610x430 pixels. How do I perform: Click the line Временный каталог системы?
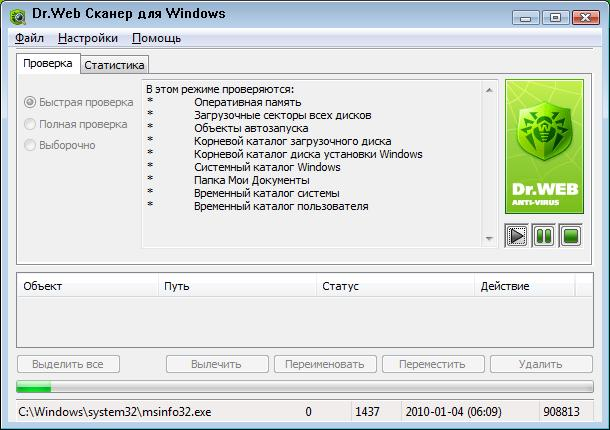pyautogui.click(x=267, y=193)
